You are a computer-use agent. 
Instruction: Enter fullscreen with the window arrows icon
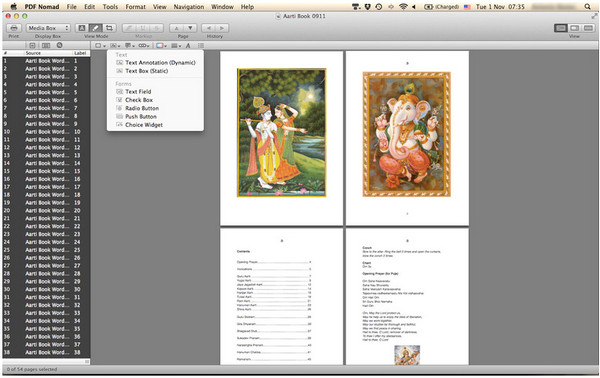(594, 16)
